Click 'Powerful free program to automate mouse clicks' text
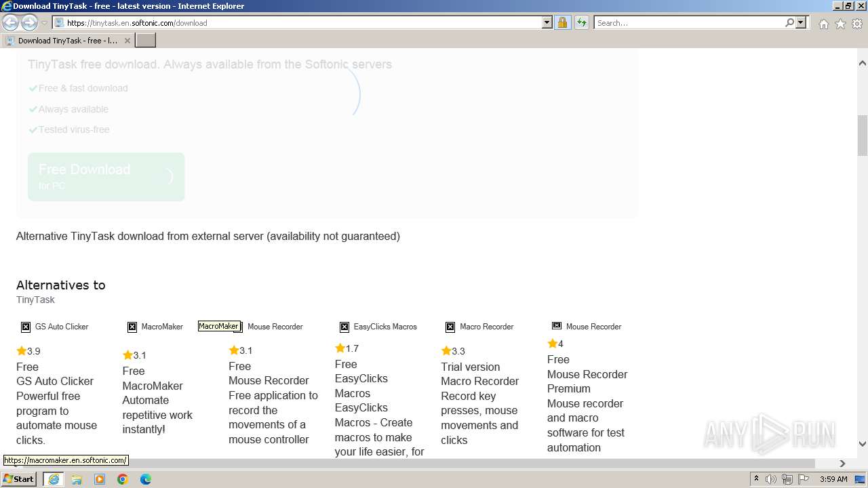 (56, 418)
